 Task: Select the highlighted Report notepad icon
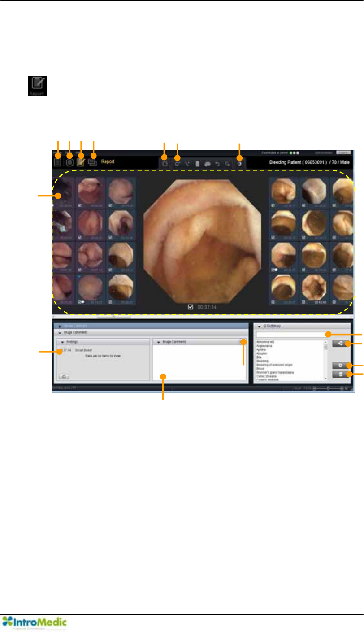[81, 162]
